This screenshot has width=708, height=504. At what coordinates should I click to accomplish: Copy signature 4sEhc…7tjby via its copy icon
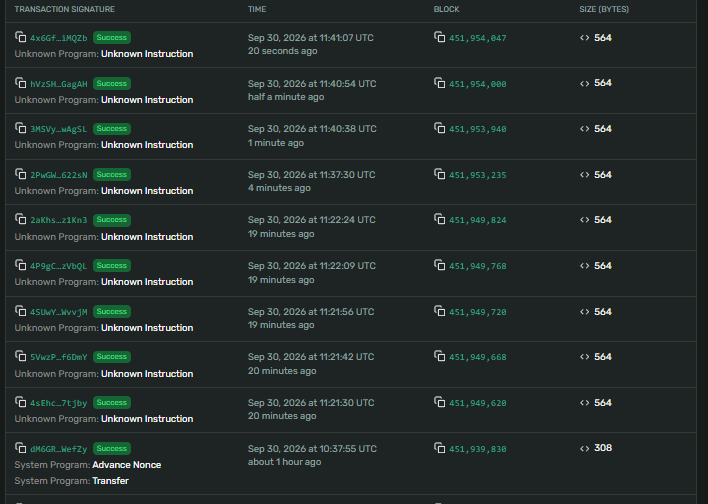20,402
